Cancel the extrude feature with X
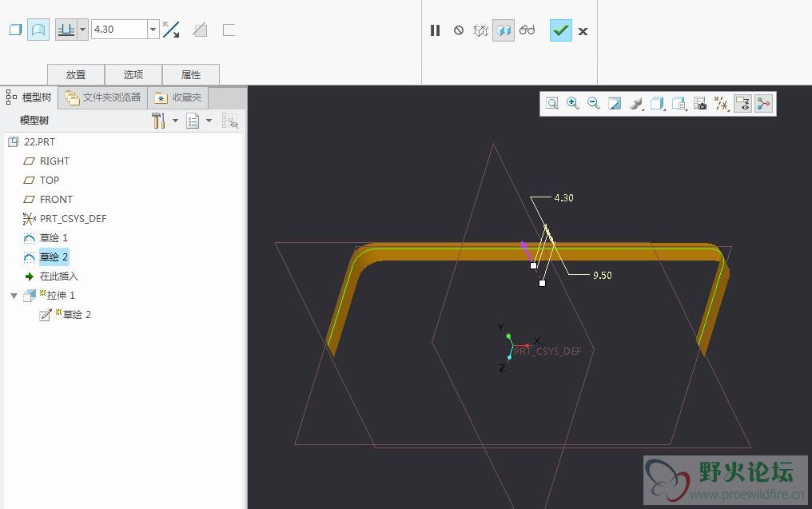 tap(583, 32)
